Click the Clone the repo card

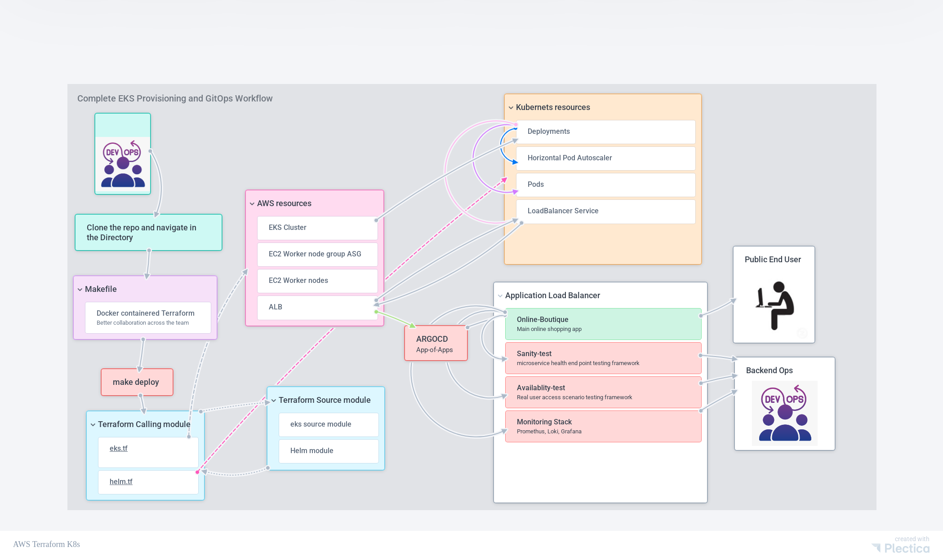[148, 233]
